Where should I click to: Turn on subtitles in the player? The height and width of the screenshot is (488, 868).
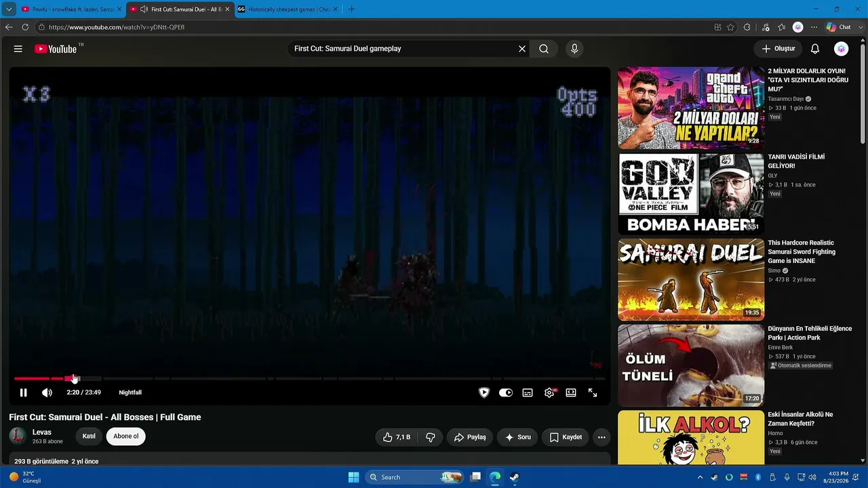(528, 392)
